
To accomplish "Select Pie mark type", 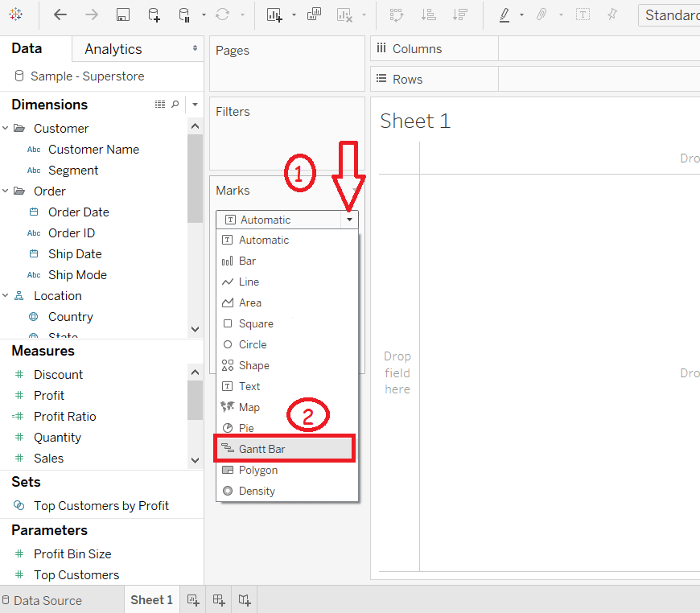I will coord(286,428).
